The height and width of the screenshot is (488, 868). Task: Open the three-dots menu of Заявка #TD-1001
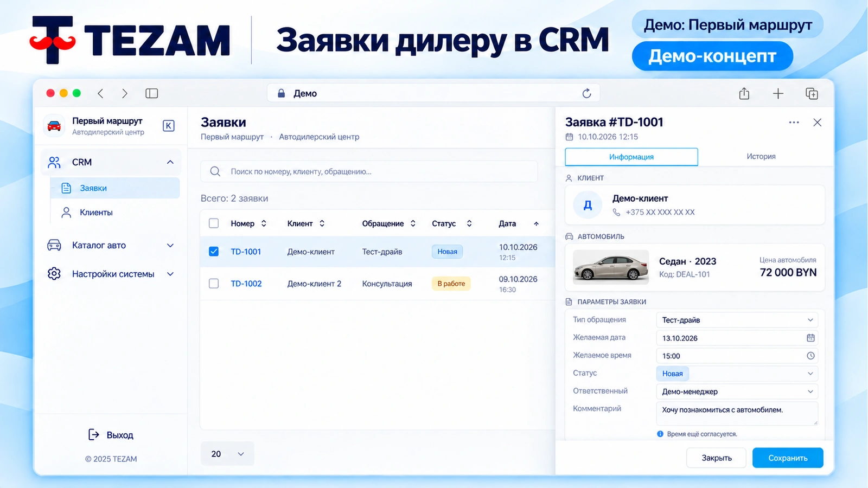pyautogui.click(x=794, y=123)
